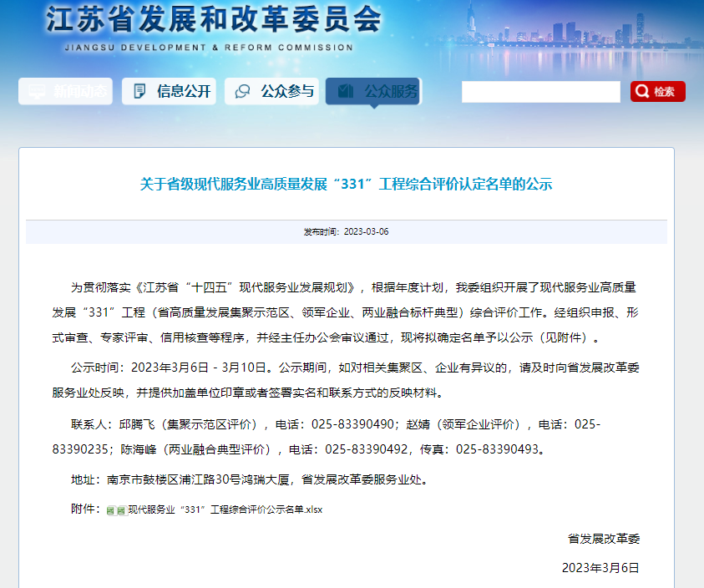
Task: Click the second Excel icon before the attachment name
Action: [121, 510]
